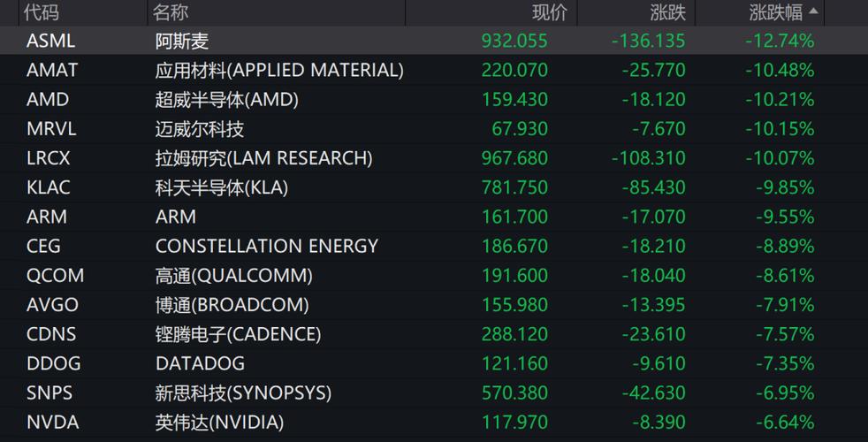Open 高通(QUALCOMM) stock name
Viewport: 868px width, 442px height.
(233, 275)
